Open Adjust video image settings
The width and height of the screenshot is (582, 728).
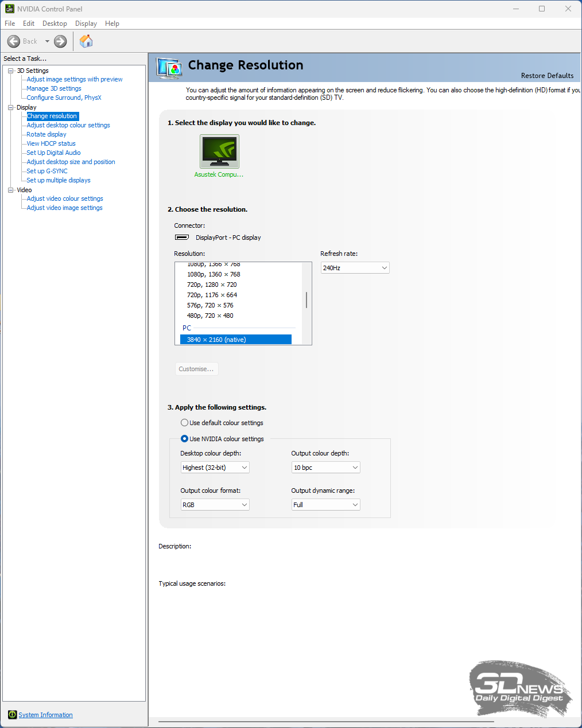[x=65, y=208]
